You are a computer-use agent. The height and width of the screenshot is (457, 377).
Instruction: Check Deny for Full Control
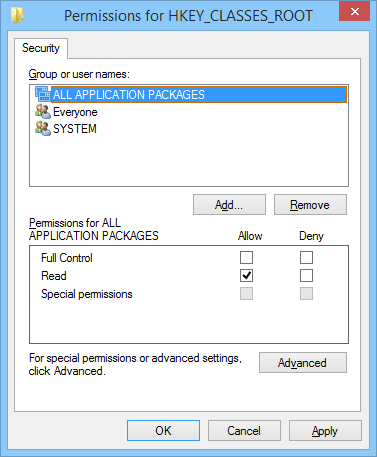pyautogui.click(x=306, y=257)
